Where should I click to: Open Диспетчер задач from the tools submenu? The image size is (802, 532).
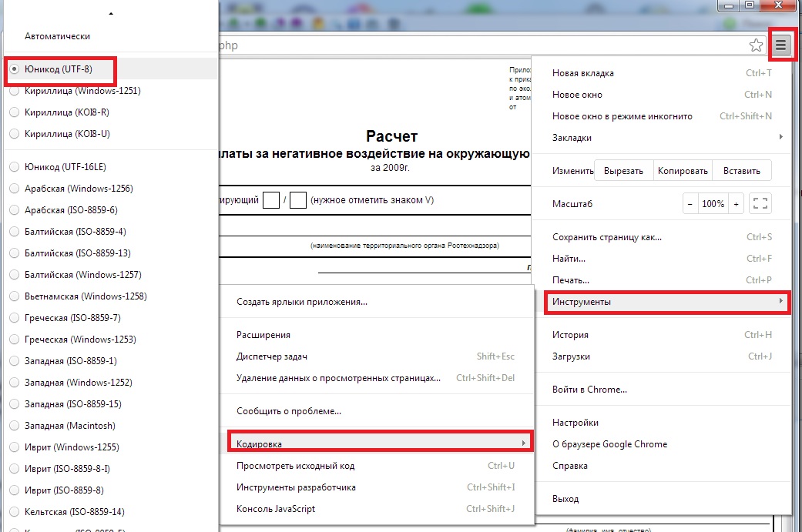point(272,356)
